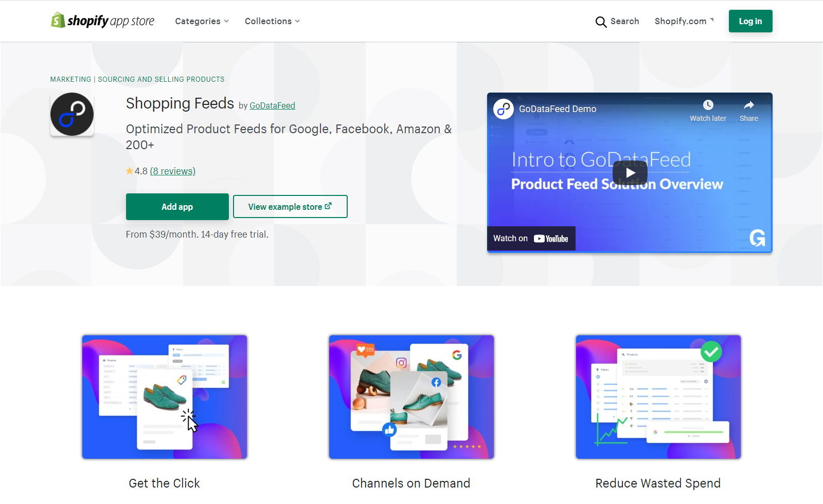Viewport: 823px width, 504px height.
Task: Click the Share arrow icon on video
Action: pyautogui.click(x=749, y=105)
